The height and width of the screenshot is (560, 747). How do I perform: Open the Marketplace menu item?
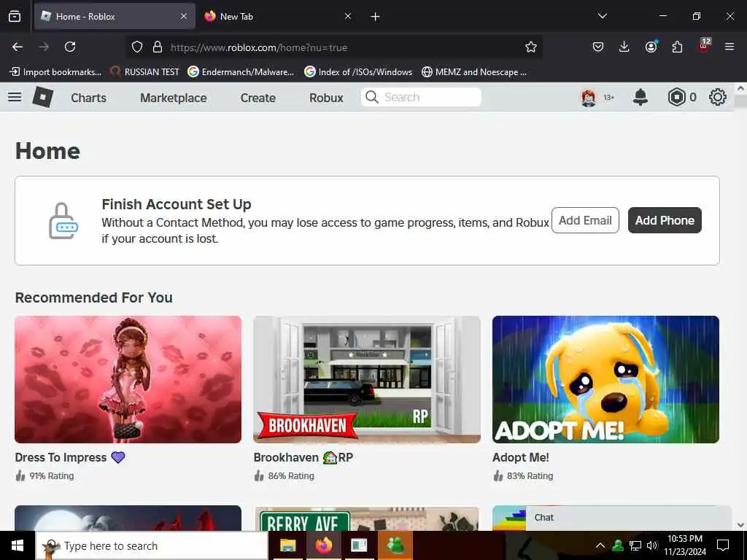pyautogui.click(x=174, y=98)
